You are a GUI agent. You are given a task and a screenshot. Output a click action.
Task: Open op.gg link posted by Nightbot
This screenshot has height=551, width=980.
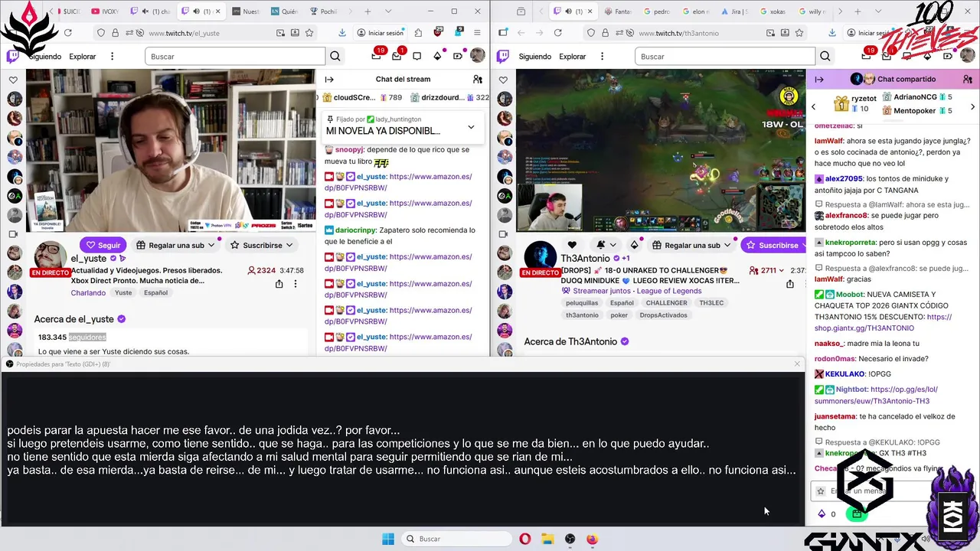[877, 395]
